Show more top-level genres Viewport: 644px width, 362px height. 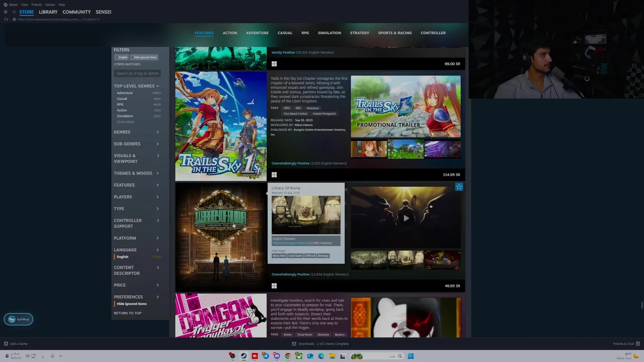(125, 122)
